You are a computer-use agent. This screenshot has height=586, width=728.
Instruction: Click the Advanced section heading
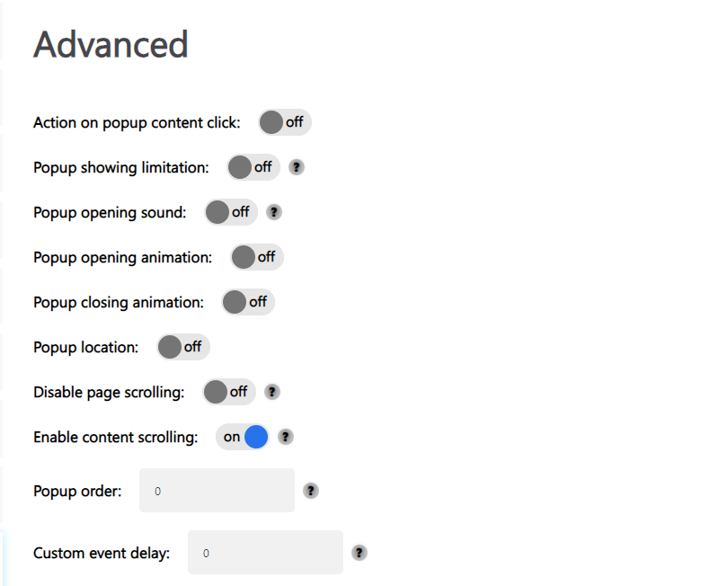pos(111,44)
